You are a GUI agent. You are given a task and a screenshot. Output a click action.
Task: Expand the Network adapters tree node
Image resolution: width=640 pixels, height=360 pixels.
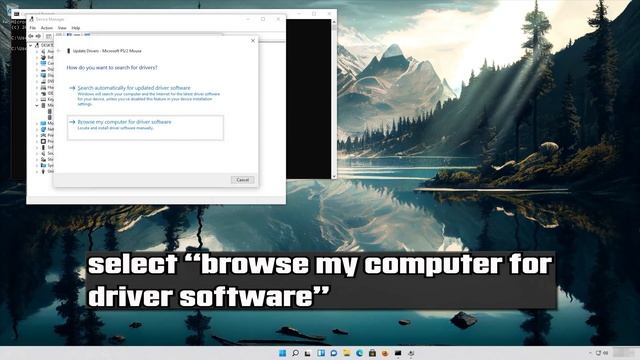[x=37, y=129]
